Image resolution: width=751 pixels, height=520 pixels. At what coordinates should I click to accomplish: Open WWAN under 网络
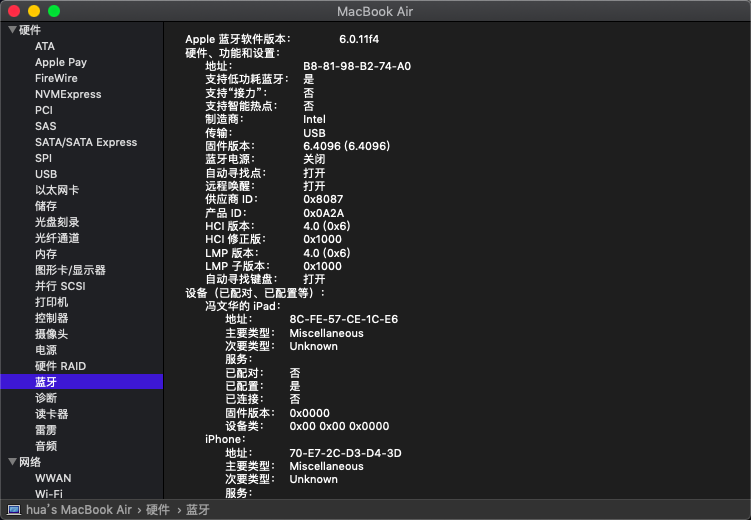[53, 478]
